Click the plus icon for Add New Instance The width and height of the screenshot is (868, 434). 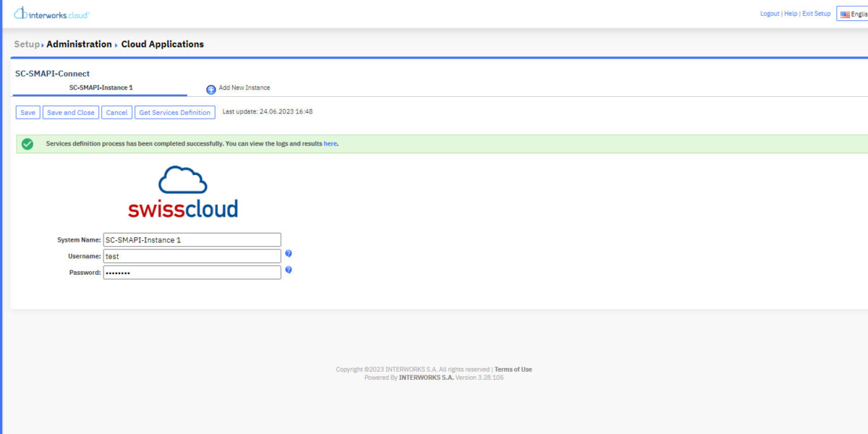point(211,90)
